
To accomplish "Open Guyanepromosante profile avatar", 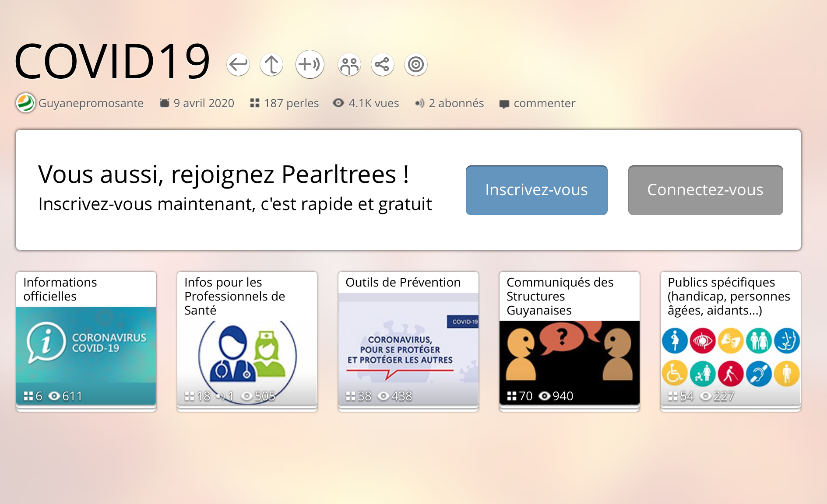I will pyautogui.click(x=26, y=103).
